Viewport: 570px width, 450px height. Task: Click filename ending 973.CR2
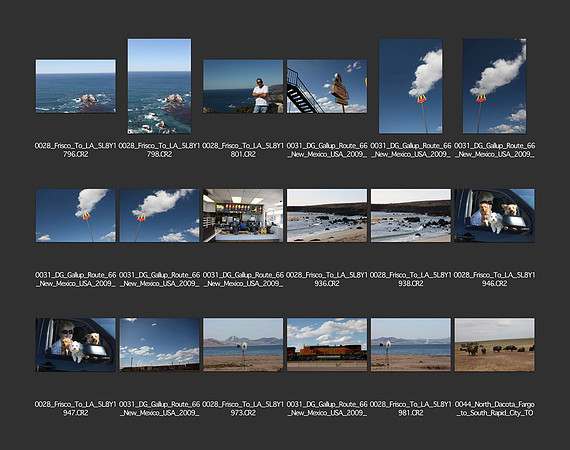(243, 409)
